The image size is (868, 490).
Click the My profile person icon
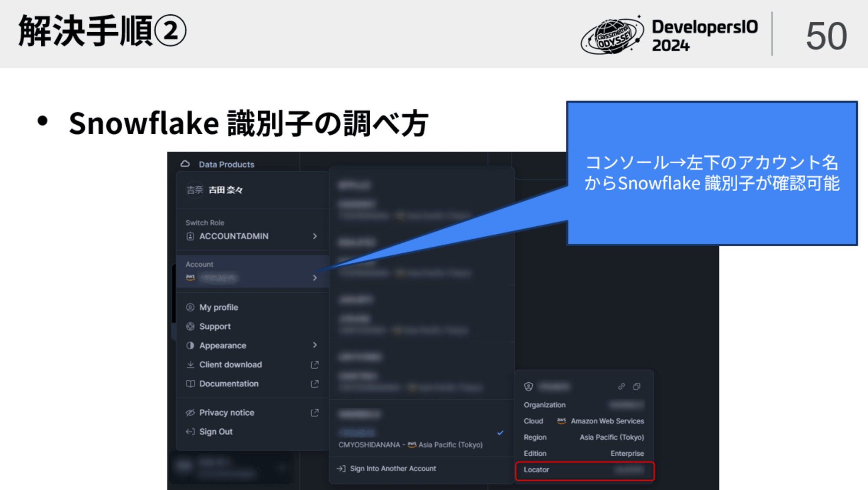click(190, 308)
